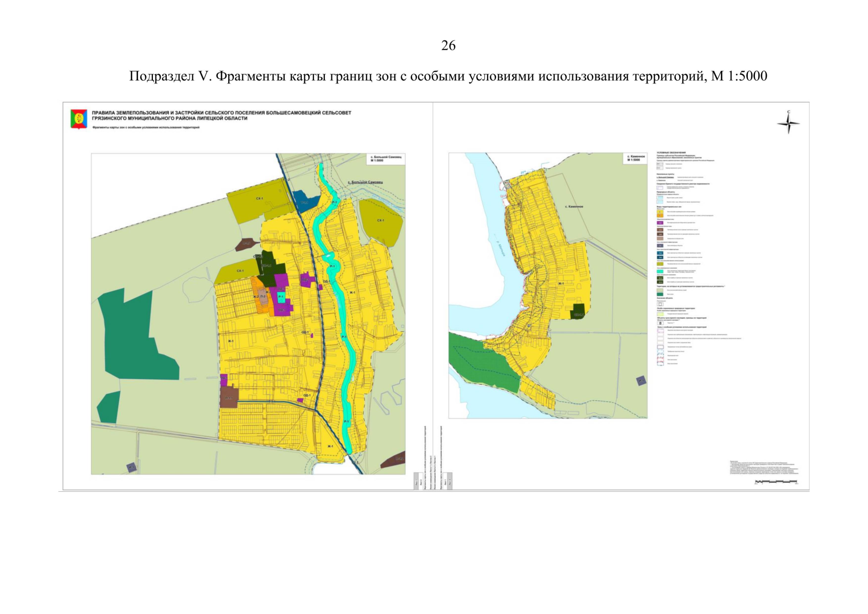Click the north arrow compass rose
Screen dimensions: 868x614
tap(788, 123)
